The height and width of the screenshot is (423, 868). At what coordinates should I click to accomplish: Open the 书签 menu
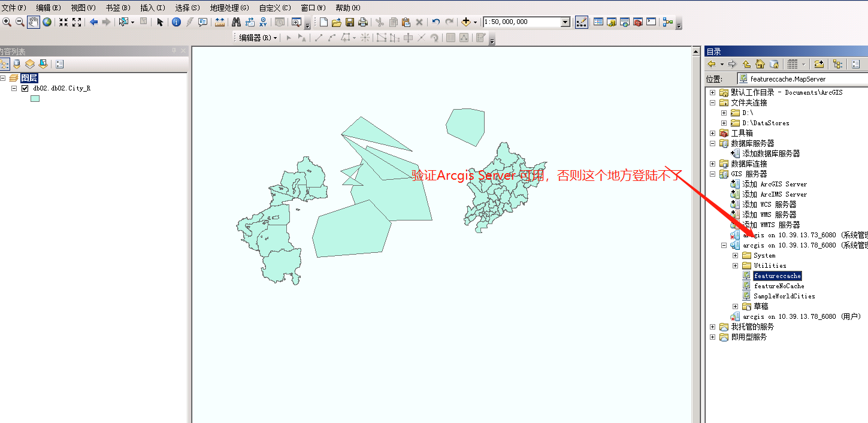tap(117, 8)
